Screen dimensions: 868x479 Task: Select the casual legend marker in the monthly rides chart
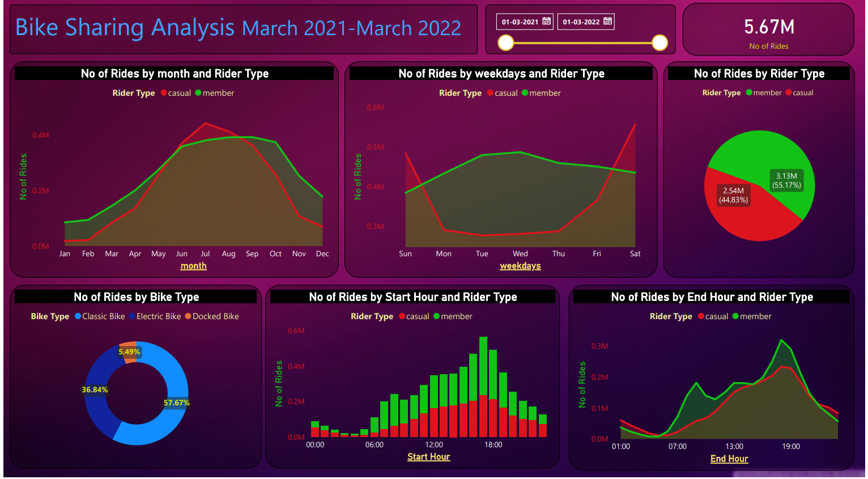click(164, 93)
